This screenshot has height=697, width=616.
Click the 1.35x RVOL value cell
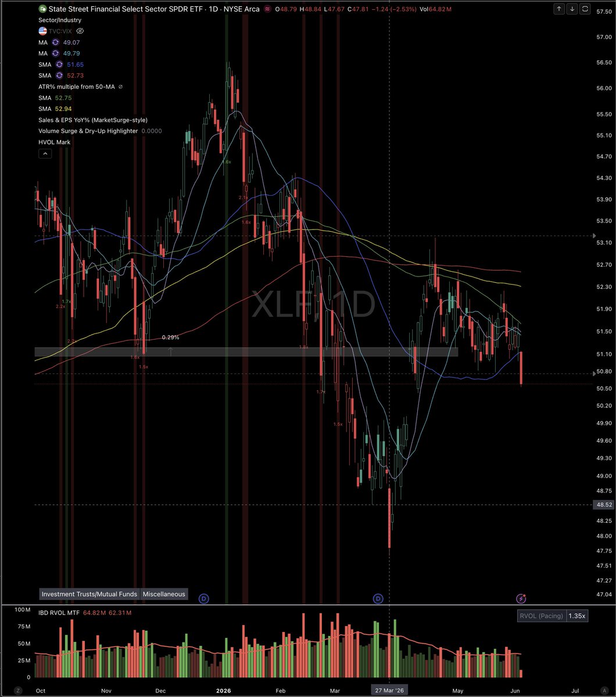576,616
